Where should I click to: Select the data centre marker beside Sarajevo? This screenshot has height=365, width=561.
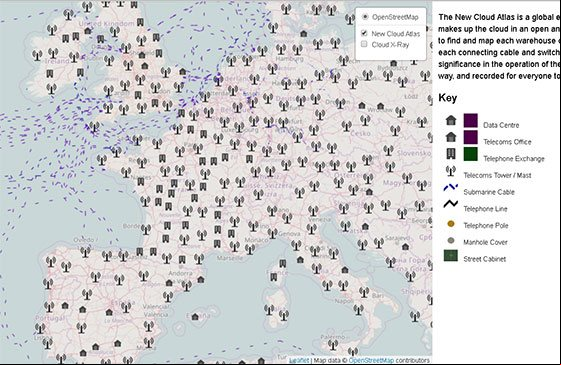tap(405, 247)
